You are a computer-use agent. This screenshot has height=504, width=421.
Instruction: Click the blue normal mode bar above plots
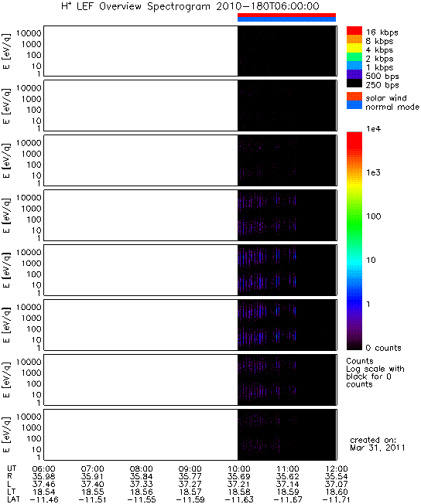[287, 19]
